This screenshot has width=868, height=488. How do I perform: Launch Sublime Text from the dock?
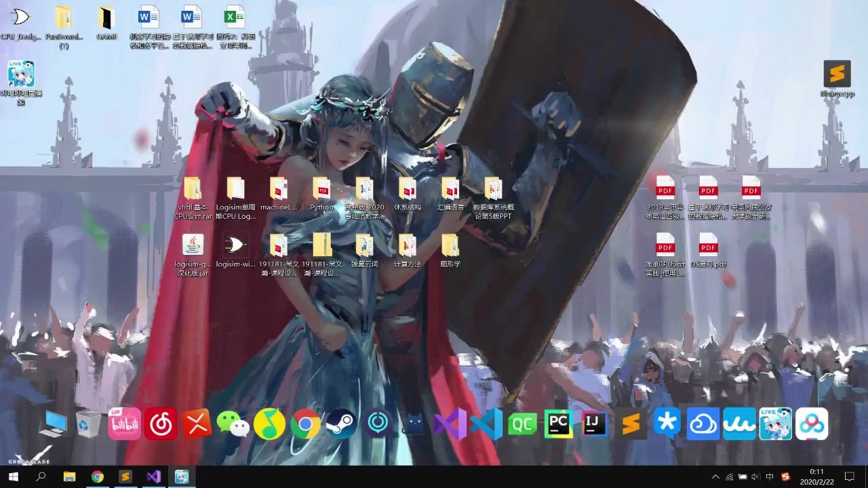pos(631,424)
